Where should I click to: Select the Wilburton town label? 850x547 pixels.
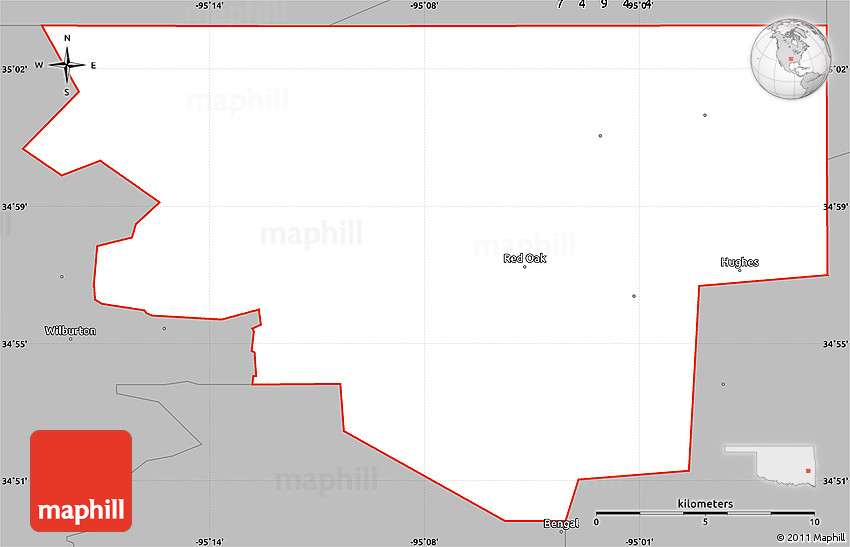[x=70, y=330]
